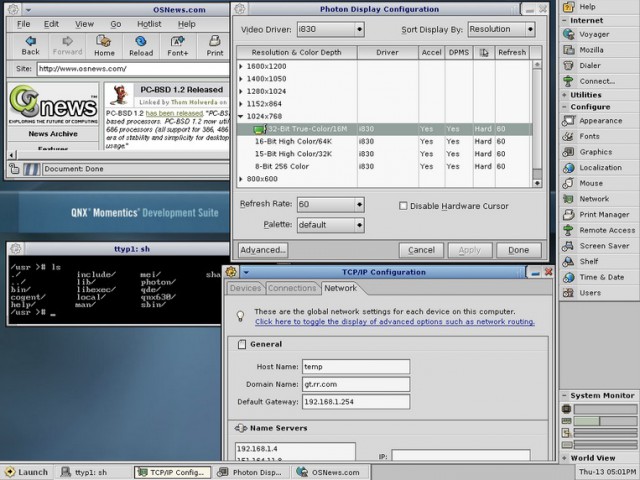Viewport: 640px width, 480px height.
Task: Click Cancel in Display Configuration
Action: pos(421,250)
